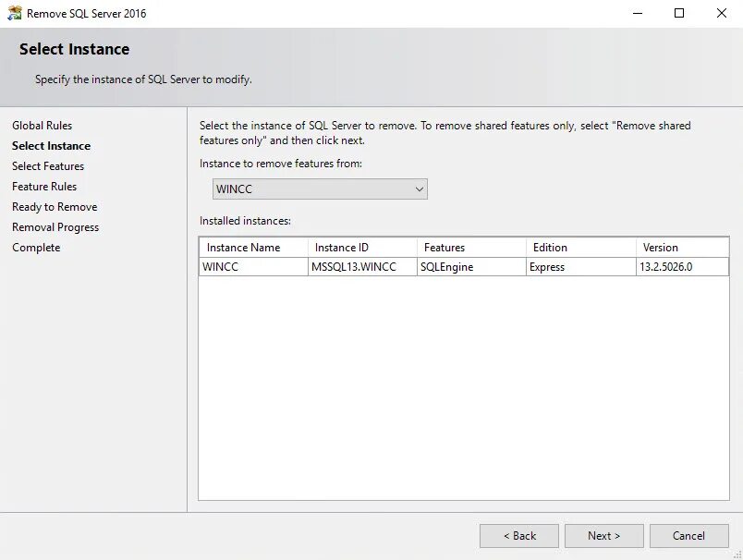This screenshot has width=743, height=560.
Task: Click the MSSQL13.WINCC instance ID cell
Action: [x=362, y=267]
